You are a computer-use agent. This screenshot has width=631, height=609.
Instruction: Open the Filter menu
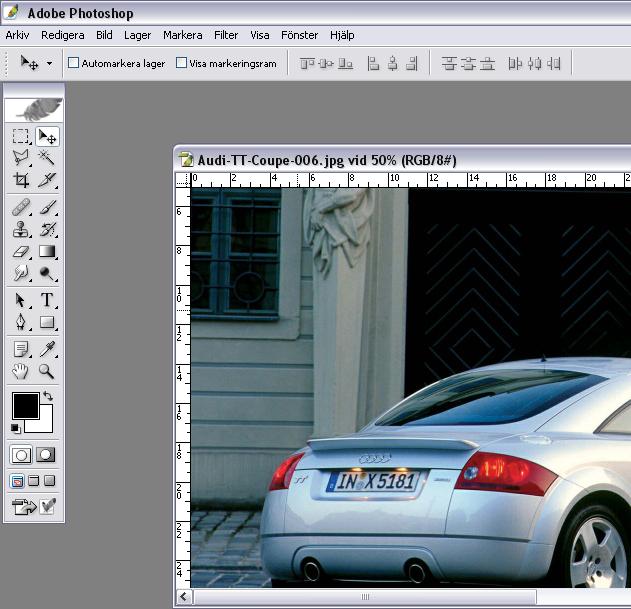pyautogui.click(x=226, y=35)
